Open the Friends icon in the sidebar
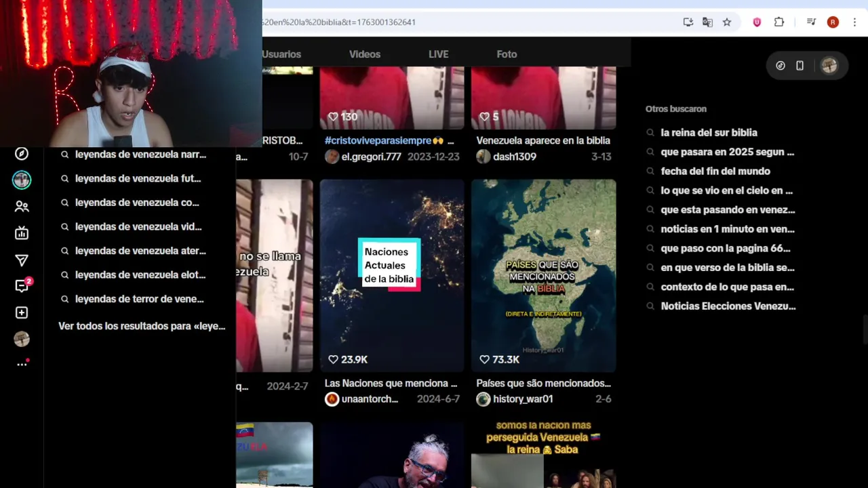The height and width of the screenshot is (488, 868). point(22,207)
